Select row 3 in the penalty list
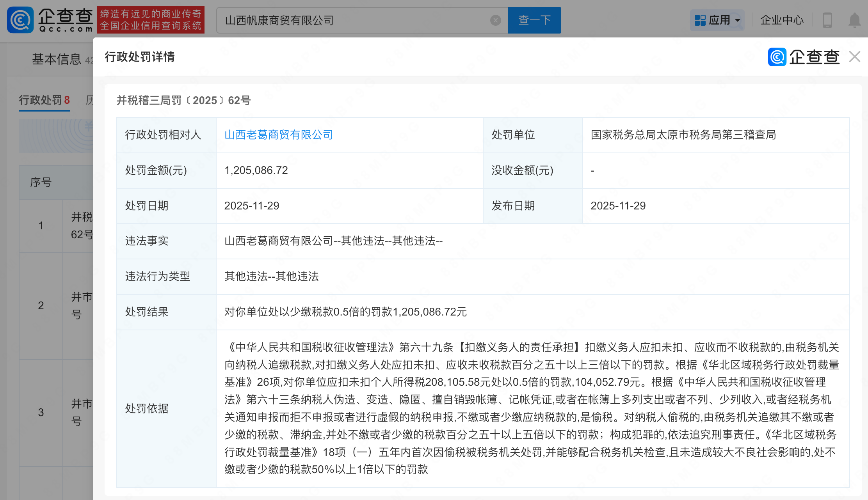Viewport: 868px width, 500px height. click(x=41, y=412)
